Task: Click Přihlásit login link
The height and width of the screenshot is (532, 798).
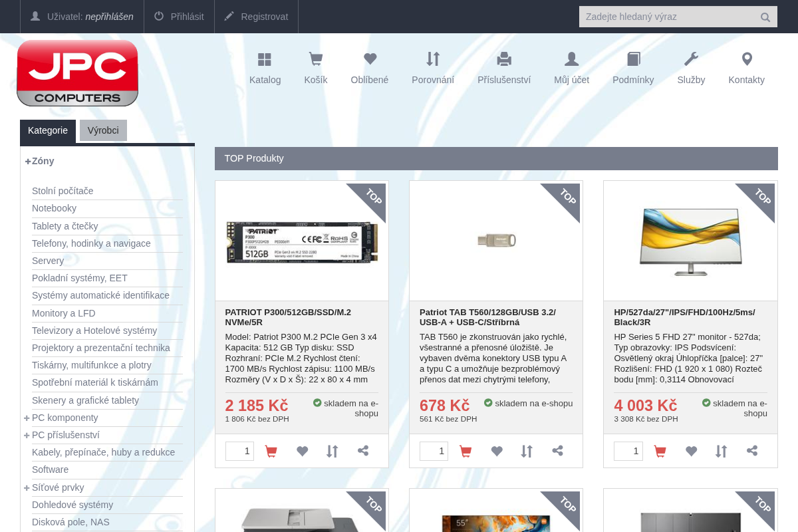Action: (179, 17)
